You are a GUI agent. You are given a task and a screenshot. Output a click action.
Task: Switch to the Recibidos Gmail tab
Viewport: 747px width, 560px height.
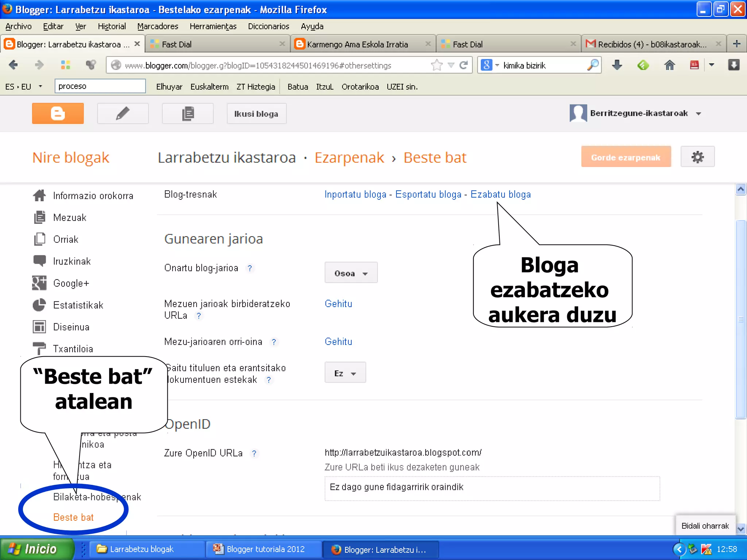653,44
